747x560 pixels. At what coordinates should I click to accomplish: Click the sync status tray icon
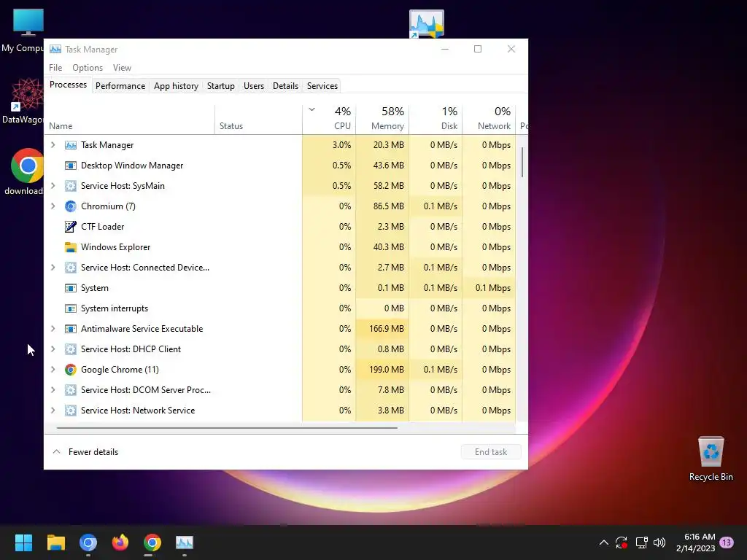(622, 542)
